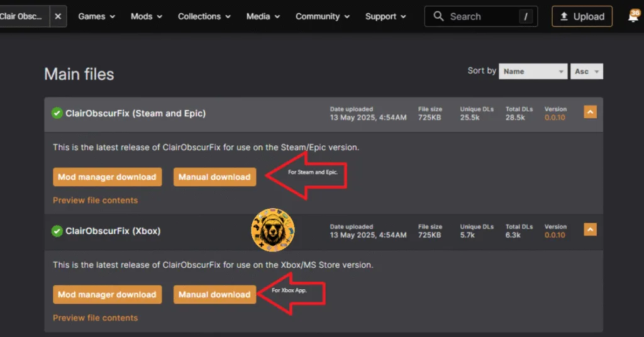Preview file contents of Xbox file

pos(96,318)
